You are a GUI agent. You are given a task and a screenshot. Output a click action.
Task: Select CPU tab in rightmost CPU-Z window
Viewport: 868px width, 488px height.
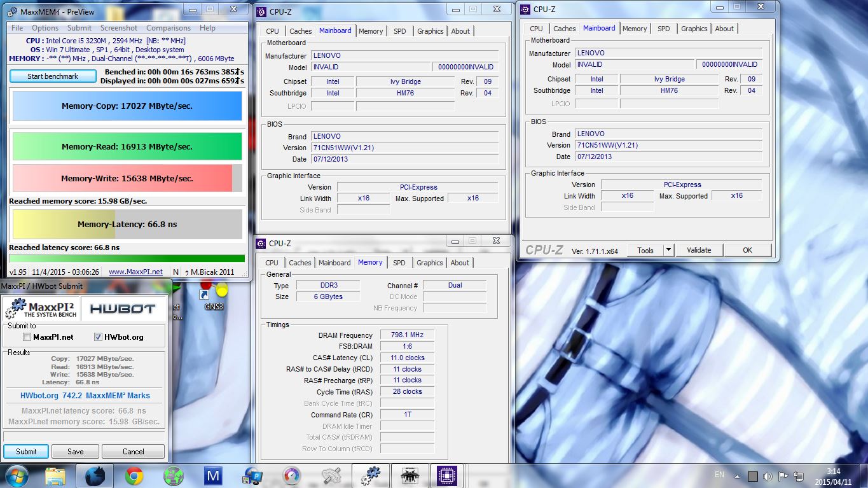pos(537,29)
